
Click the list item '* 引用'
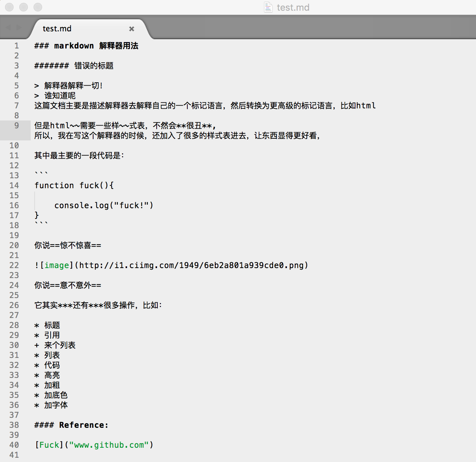click(x=47, y=335)
